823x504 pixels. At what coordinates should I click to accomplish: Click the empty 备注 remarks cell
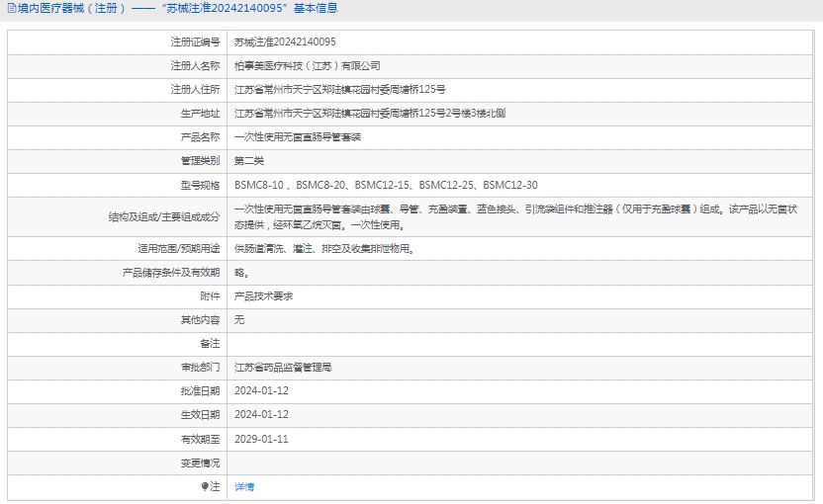click(520, 344)
